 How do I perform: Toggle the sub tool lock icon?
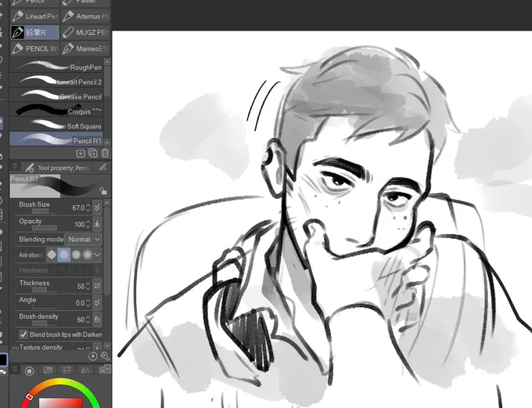tap(102, 191)
